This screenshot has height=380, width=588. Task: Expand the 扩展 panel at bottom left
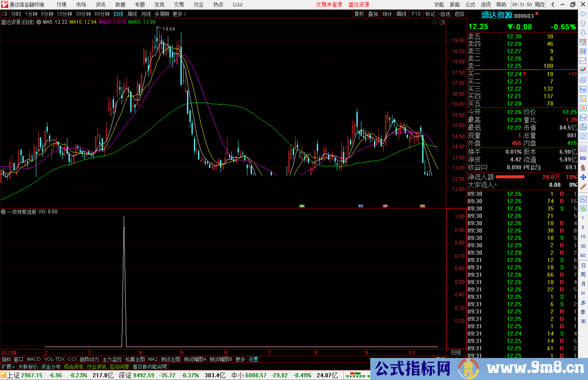[x=7, y=367]
